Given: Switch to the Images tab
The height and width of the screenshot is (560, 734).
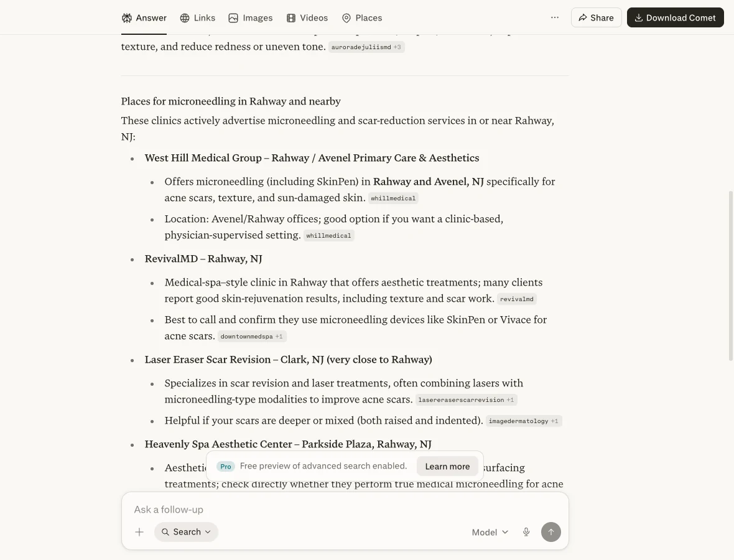Looking at the screenshot, I should [x=251, y=18].
